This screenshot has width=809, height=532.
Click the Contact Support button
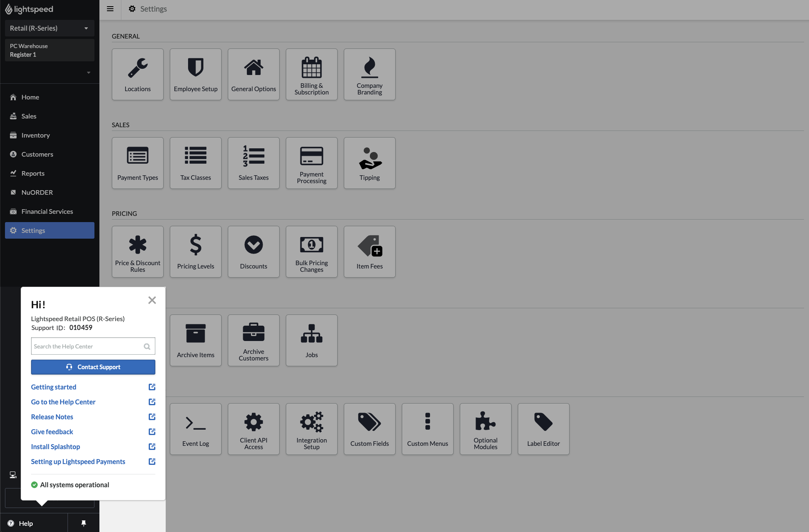click(x=93, y=367)
